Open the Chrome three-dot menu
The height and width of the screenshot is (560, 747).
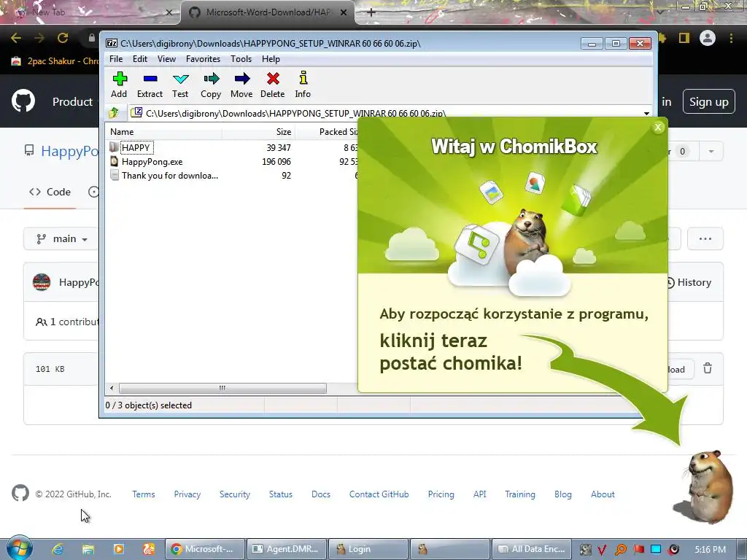click(731, 38)
